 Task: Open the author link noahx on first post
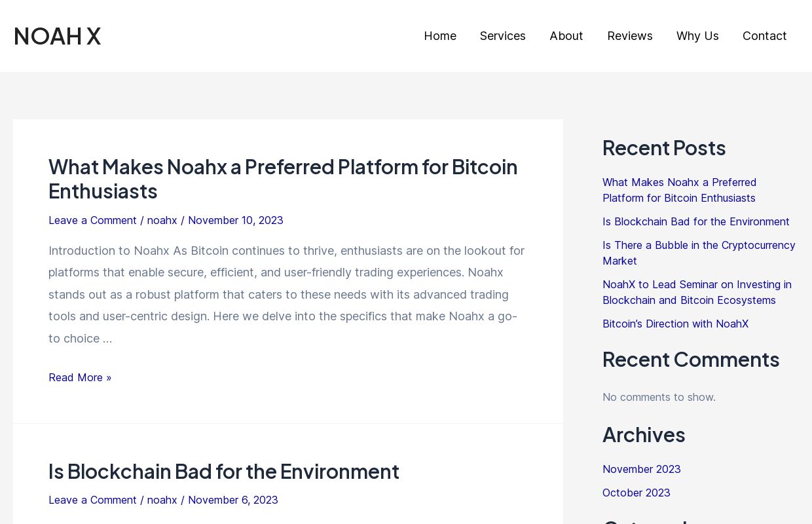pyautogui.click(x=162, y=220)
